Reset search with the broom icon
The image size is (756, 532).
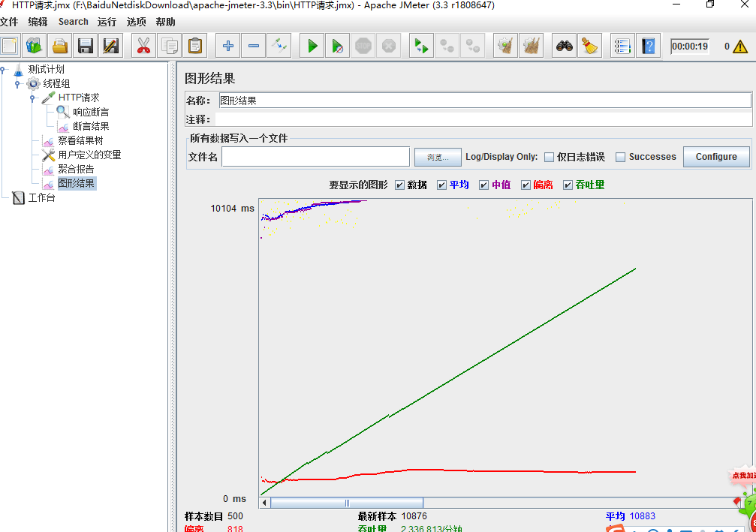tap(589, 47)
